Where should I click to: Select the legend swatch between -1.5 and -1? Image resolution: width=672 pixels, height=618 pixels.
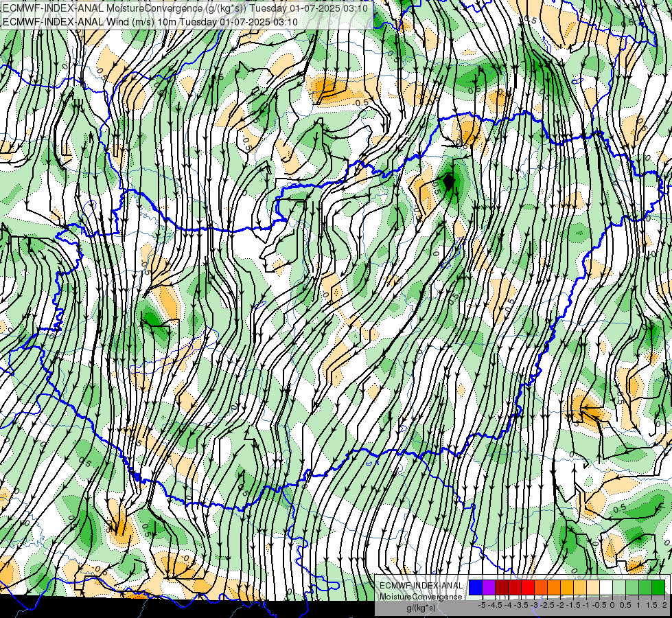point(580,587)
